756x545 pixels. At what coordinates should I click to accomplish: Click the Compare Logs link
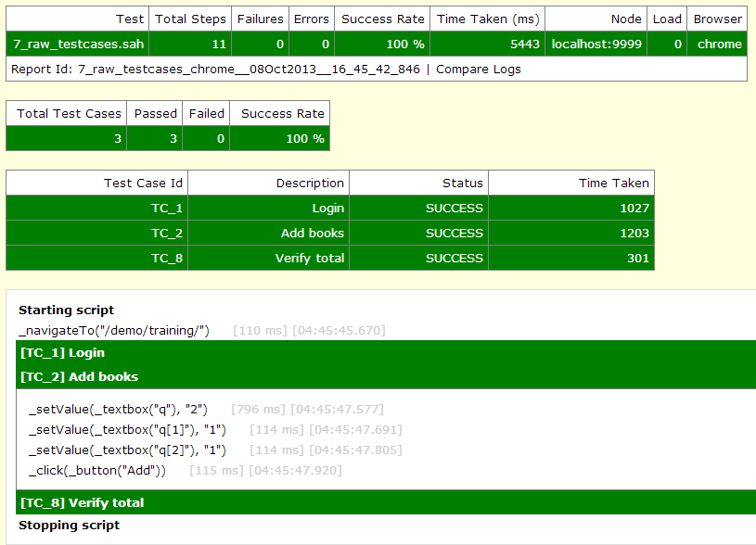point(478,70)
